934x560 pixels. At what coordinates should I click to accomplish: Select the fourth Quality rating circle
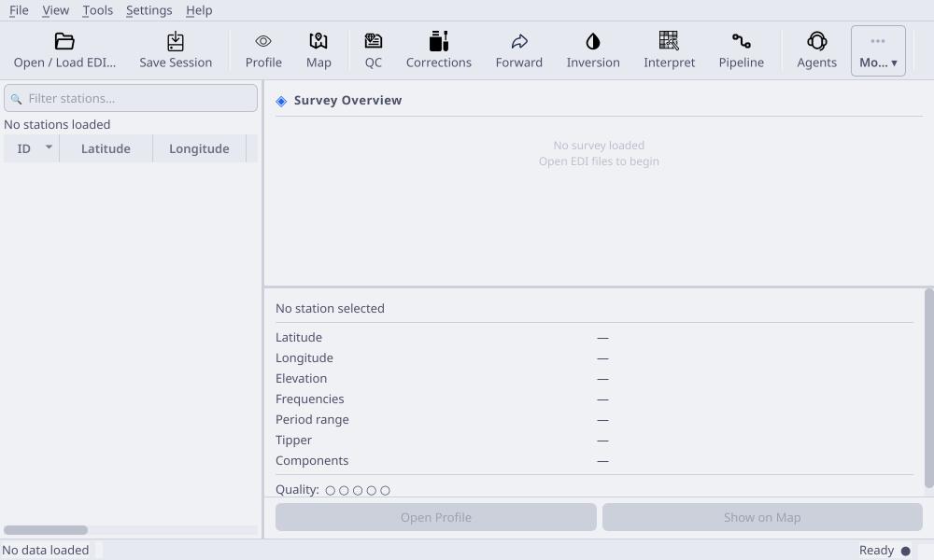click(x=372, y=490)
